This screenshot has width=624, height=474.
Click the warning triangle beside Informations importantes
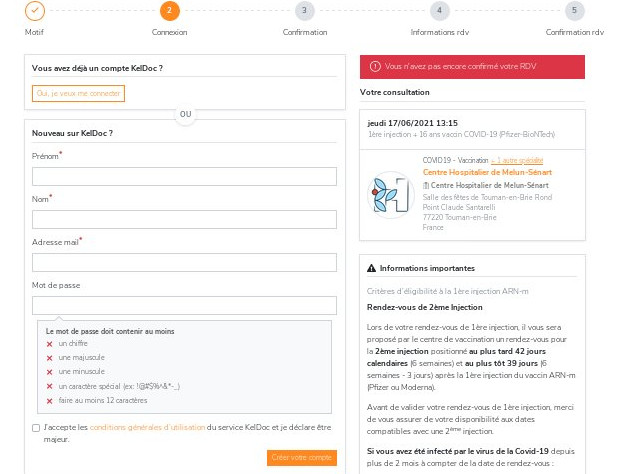pyautogui.click(x=371, y=268)
